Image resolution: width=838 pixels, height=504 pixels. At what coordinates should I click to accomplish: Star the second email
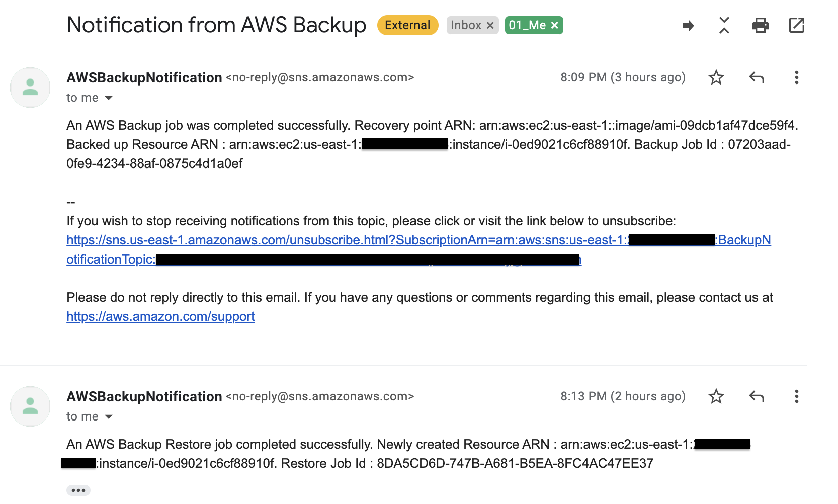716,396
